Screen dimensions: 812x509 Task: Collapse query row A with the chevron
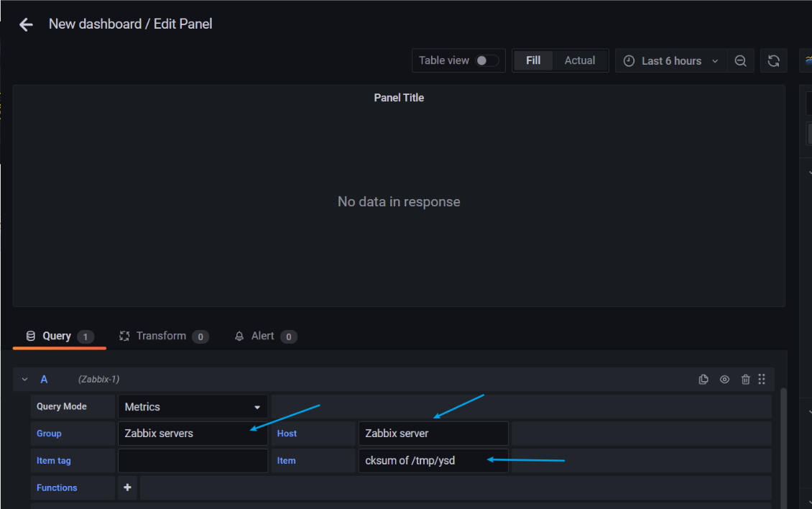[25, 380]
